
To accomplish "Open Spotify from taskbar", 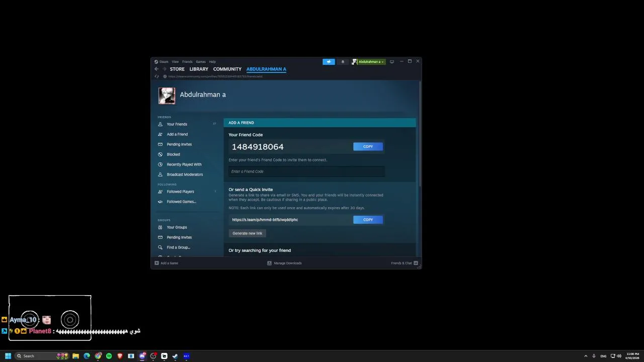I will click(x=109, y=356).
